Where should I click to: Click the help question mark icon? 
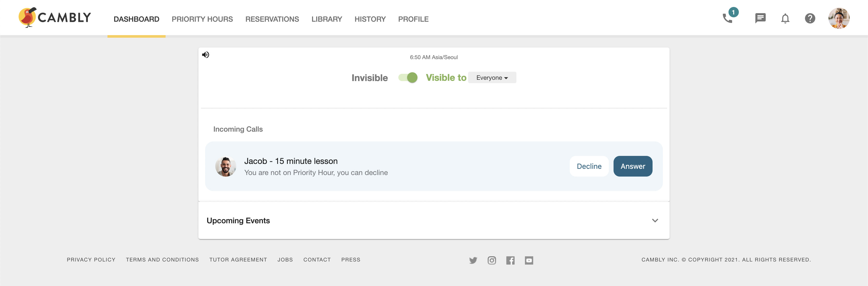tap(810, 19)
